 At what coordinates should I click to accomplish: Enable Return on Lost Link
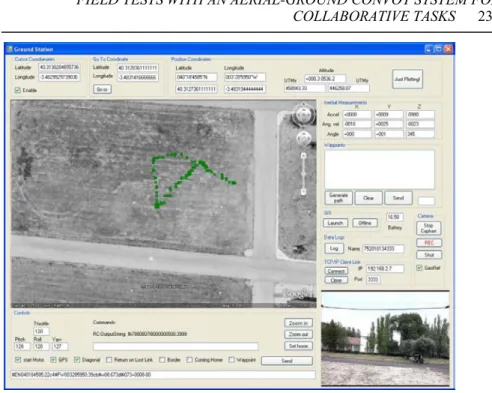[109, 360]
